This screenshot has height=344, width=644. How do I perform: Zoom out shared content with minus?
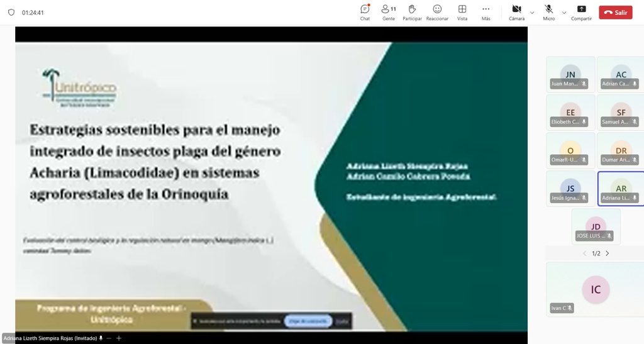pyautogui.click(x=109, y=338)
